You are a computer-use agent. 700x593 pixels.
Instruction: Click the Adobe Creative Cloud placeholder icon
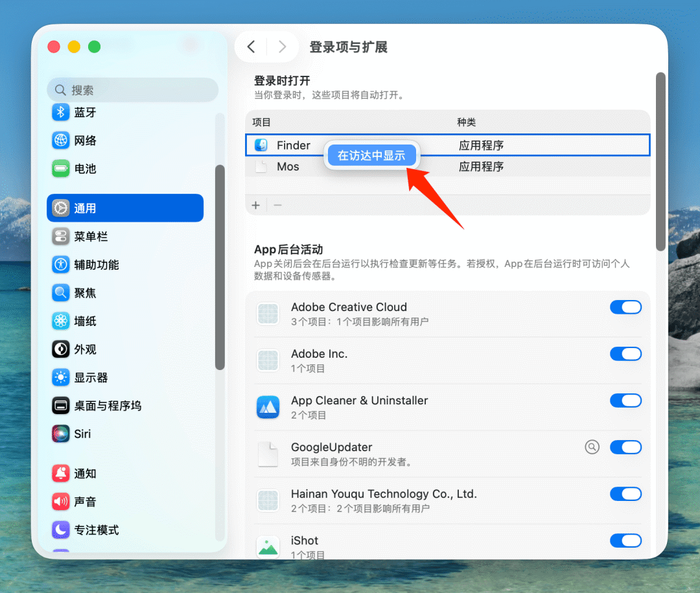click(268, 314)
